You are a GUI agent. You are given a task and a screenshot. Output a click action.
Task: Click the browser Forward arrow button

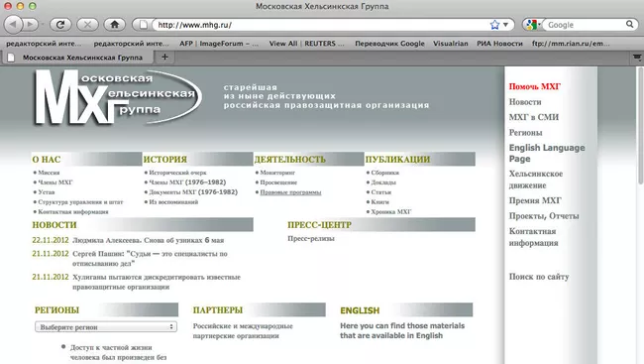point(30,24)
